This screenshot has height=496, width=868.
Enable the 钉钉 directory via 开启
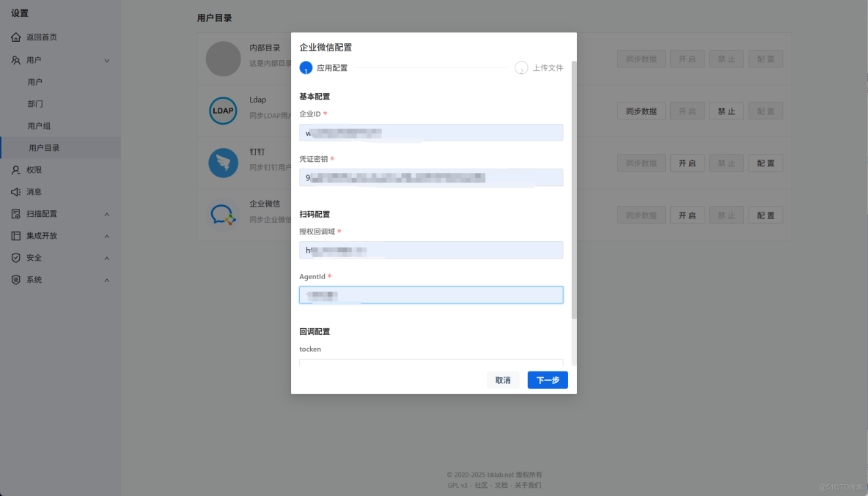coord(687,163)
